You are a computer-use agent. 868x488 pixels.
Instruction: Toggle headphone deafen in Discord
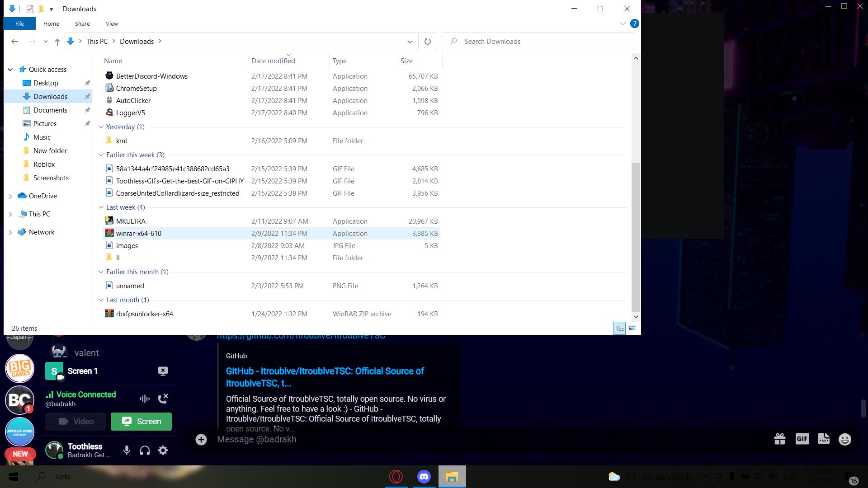[x=145, y=450]
